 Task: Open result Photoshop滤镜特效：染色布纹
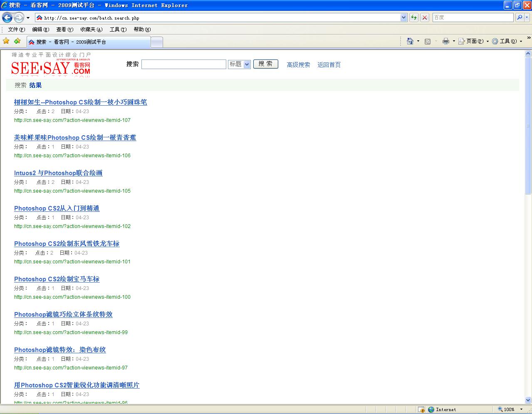(60, 350)
